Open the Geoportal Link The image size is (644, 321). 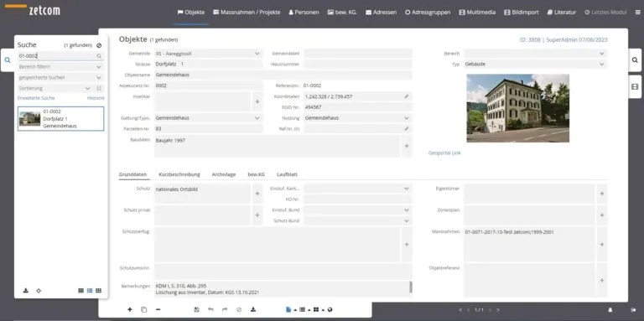pyautogui.click(x=444, y=153)
